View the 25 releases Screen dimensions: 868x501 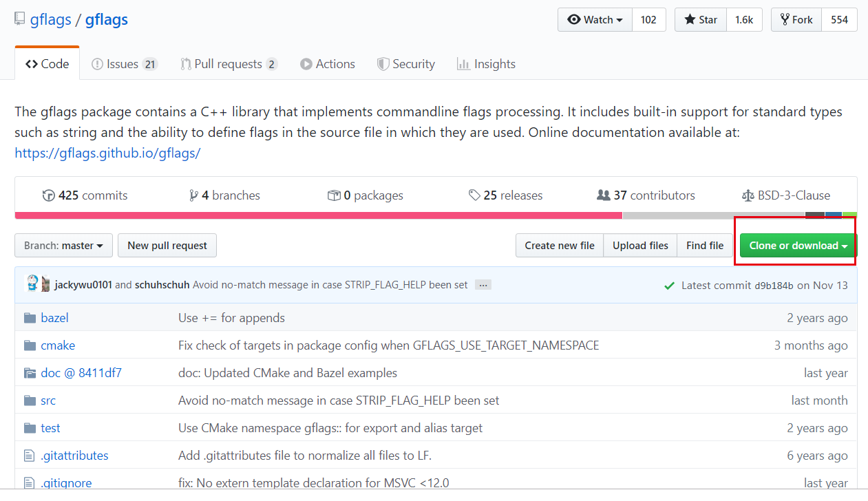click(505, 195)
